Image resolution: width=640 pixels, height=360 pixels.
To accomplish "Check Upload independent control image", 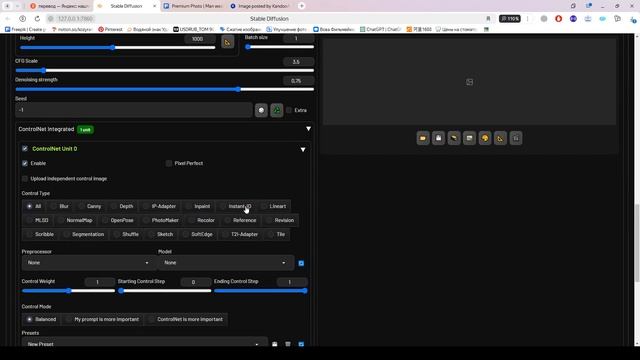I will click(x=25, y=179).
